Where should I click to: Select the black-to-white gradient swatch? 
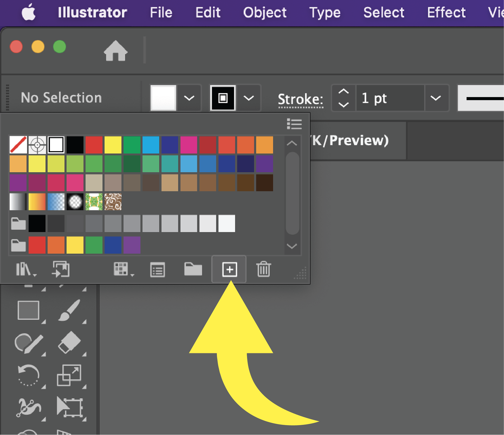(18, 201)
